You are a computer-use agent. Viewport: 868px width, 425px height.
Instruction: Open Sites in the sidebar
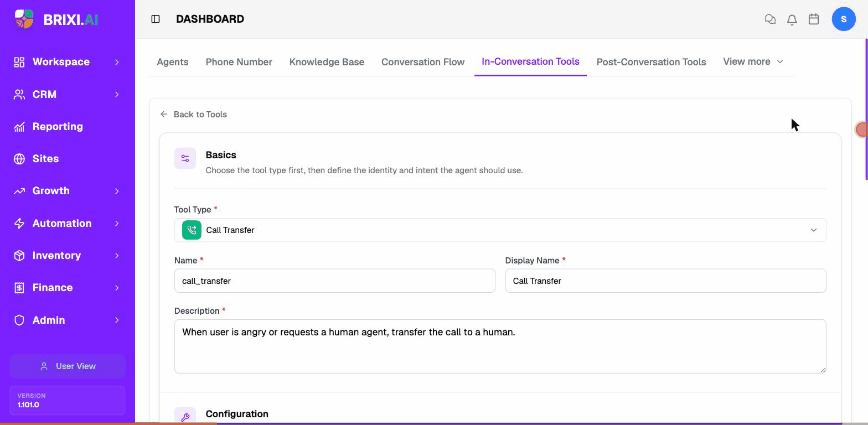[45, 159]
